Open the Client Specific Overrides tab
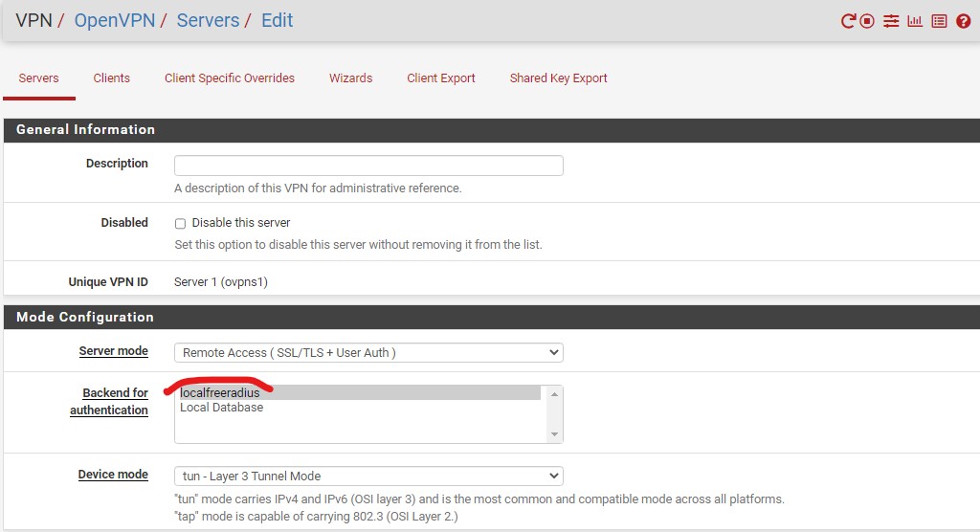The image size is (980, 532). coord(230,78)
